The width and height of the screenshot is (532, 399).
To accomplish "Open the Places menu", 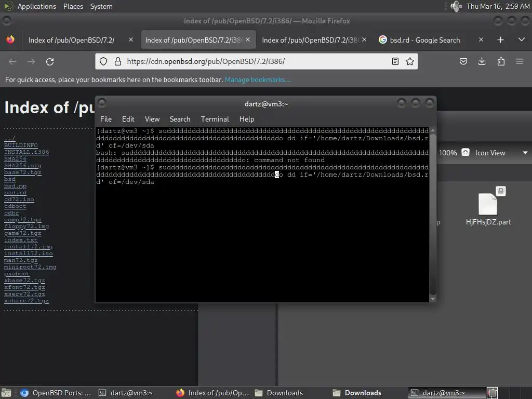I will (73, 6).
